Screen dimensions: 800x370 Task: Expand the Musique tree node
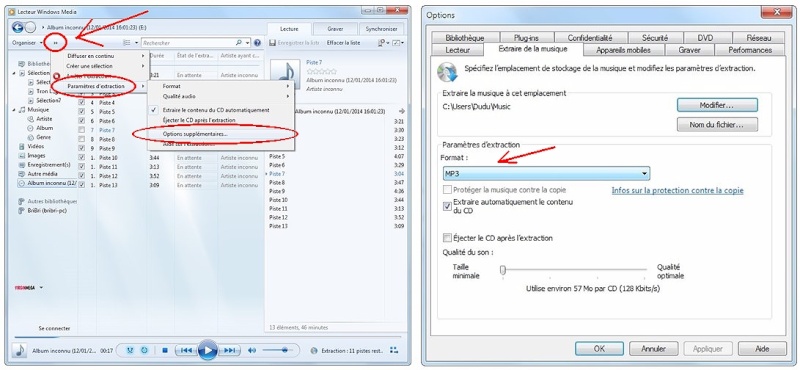tap(14, 110)
